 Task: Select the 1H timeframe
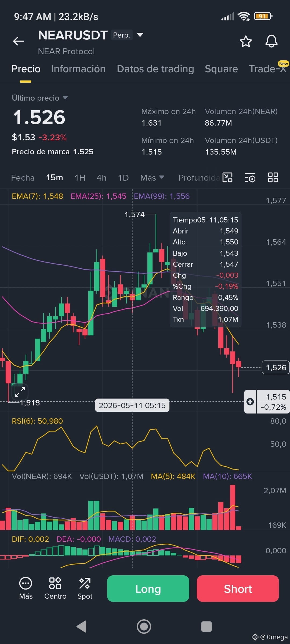tap(80, 178)
